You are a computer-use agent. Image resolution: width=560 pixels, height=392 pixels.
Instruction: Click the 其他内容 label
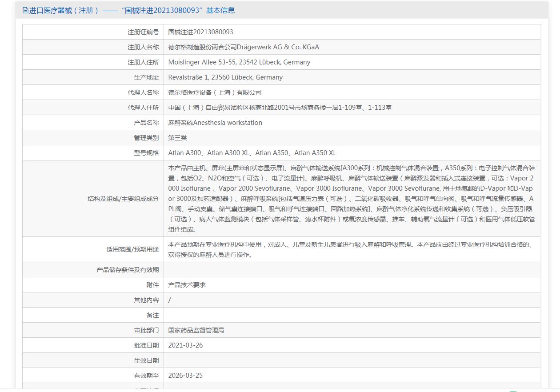click(146, 300)
